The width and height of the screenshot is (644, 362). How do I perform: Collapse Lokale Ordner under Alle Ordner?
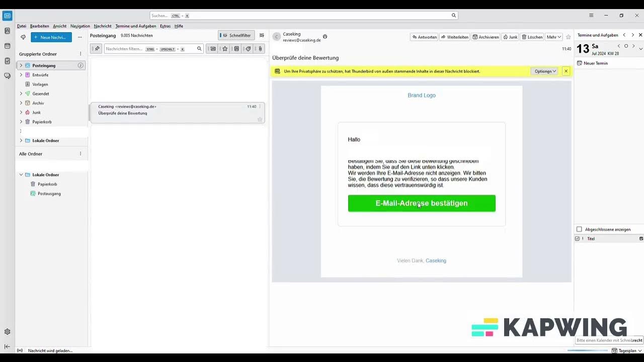coord(21,175)
